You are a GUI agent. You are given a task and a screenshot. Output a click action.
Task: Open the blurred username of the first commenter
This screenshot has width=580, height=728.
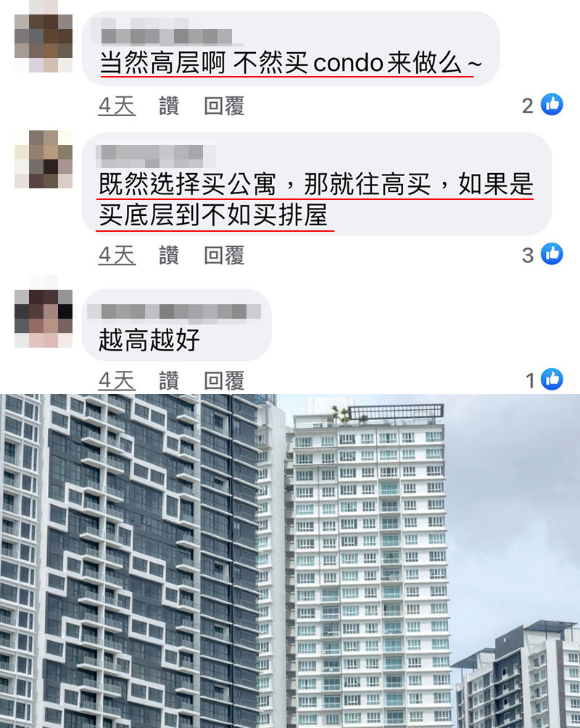coord(166,35)
